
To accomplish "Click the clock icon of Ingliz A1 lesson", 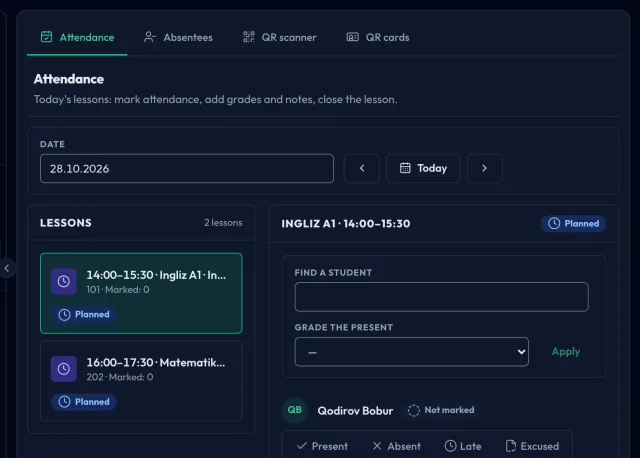I will pos(64,281).
